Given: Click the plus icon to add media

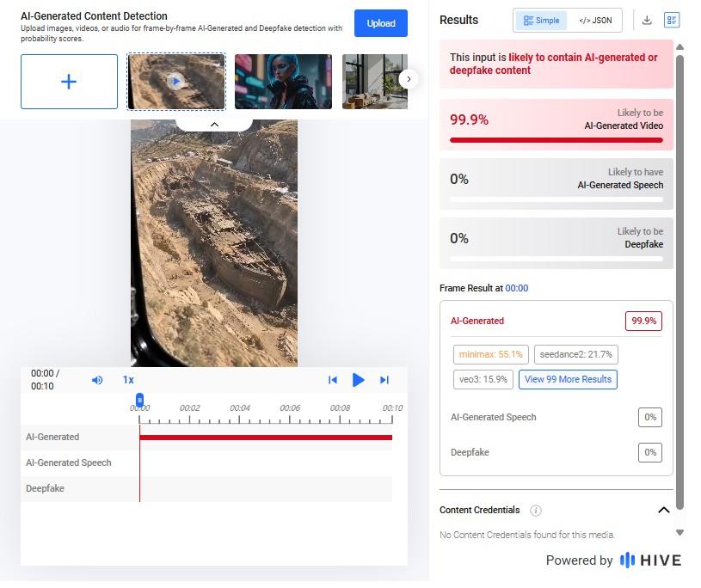Looking at the screenshot, I should (x=69, y=82).
